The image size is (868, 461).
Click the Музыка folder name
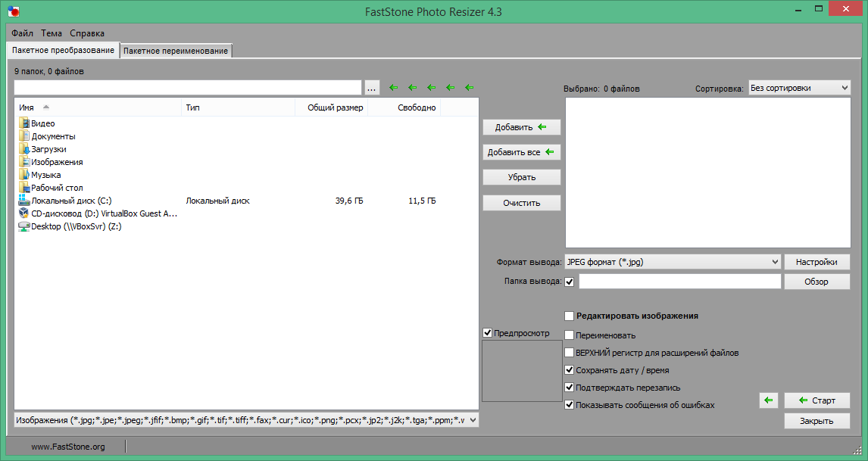[46, 175]
